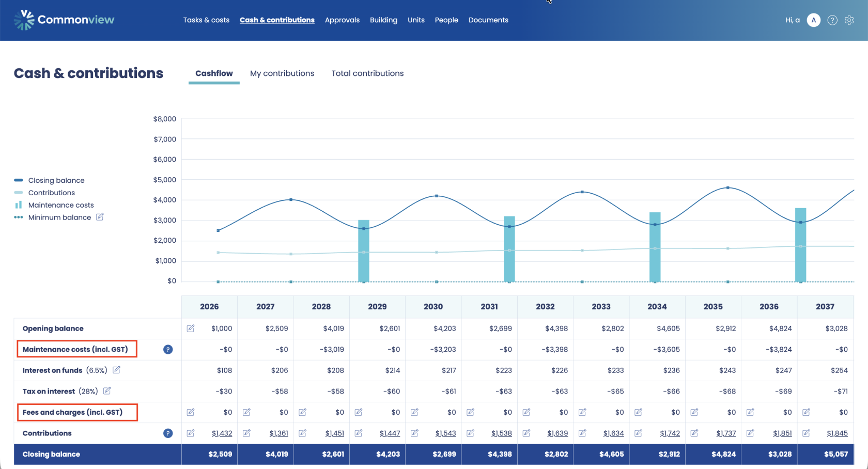
Task: Open the help question mark icon in header
Action: pyautogui.click(x=832, y=20)
